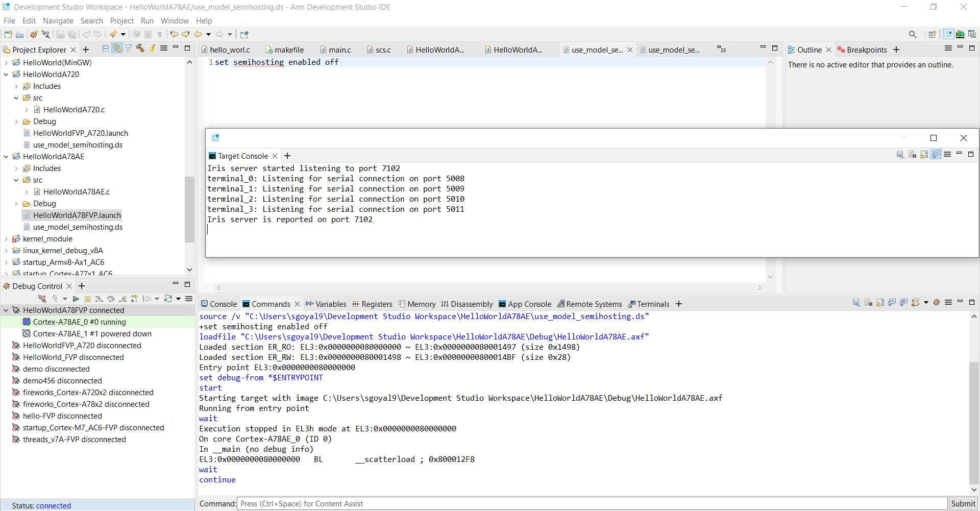
Task: Click the Pin Editor toolbar icon
Action: [x=244, y=34]
